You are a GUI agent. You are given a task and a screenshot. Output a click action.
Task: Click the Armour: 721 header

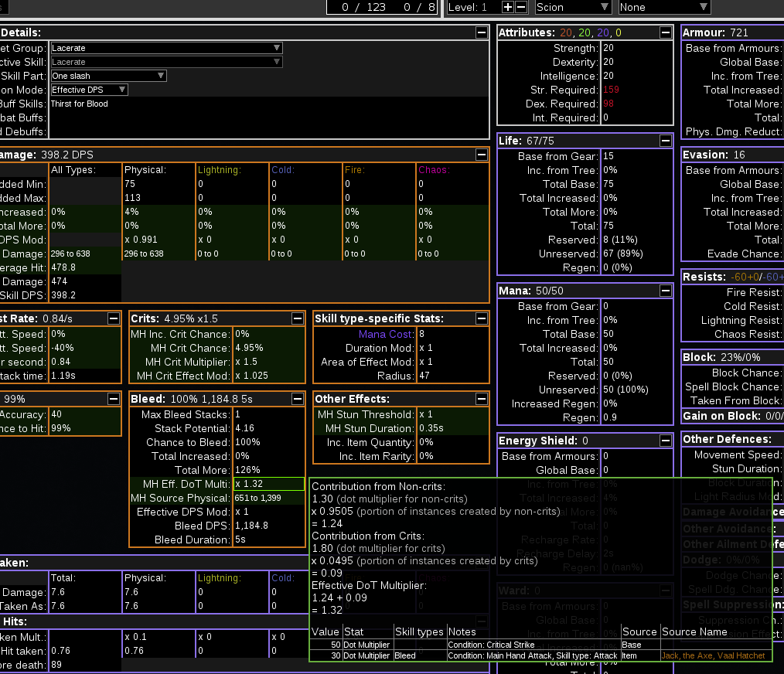[x=715, y=32]
